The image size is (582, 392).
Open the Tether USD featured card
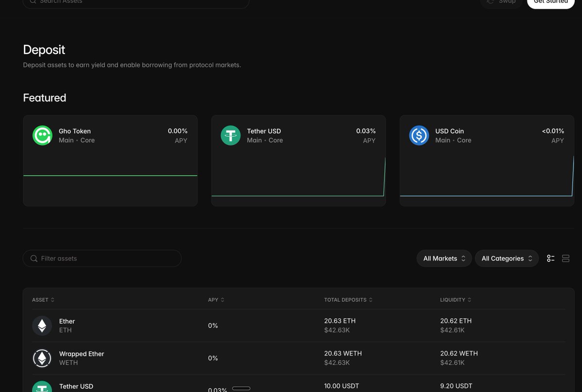tap(298, 161)
